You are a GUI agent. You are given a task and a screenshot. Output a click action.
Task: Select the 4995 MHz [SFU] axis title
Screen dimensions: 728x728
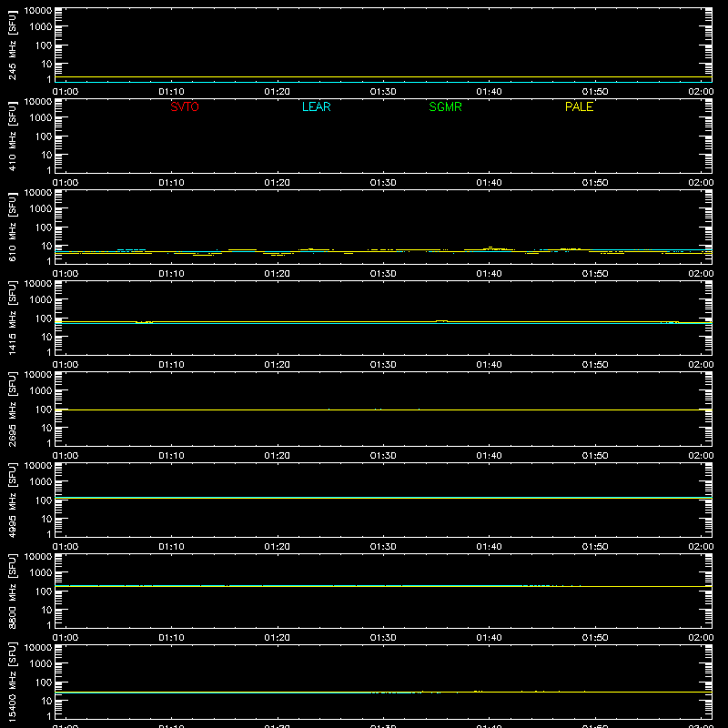coord(12,500)
